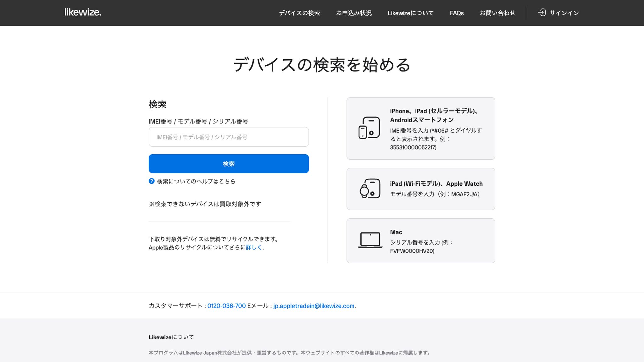Screen dimensions: 644x362
Task: Click the blue 検索 button
Action: point(229,164)
